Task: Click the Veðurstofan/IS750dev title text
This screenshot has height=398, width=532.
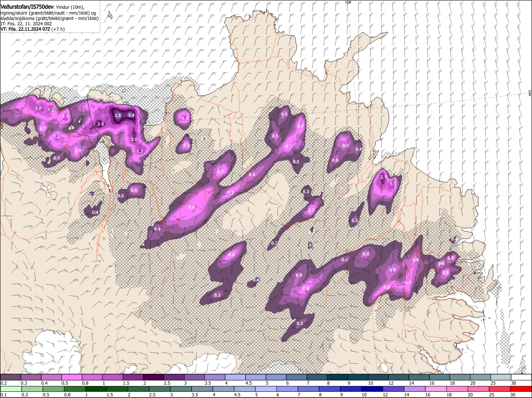Action: point(27,7)
